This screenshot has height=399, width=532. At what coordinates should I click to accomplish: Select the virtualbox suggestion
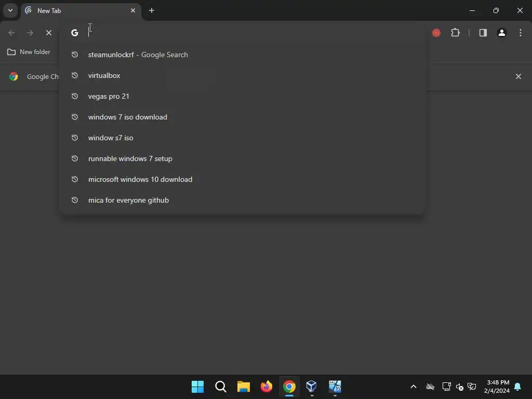(x=242, y=75)
